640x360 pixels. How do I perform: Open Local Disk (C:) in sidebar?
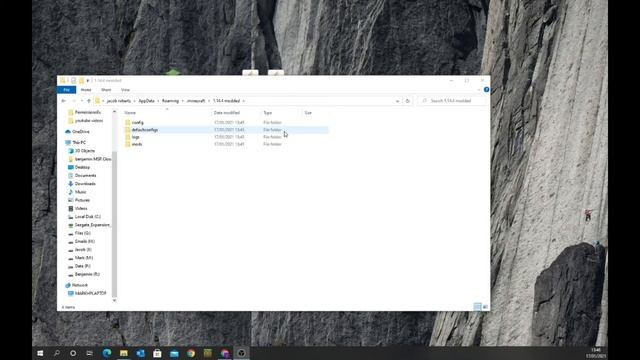pos(84,217)
